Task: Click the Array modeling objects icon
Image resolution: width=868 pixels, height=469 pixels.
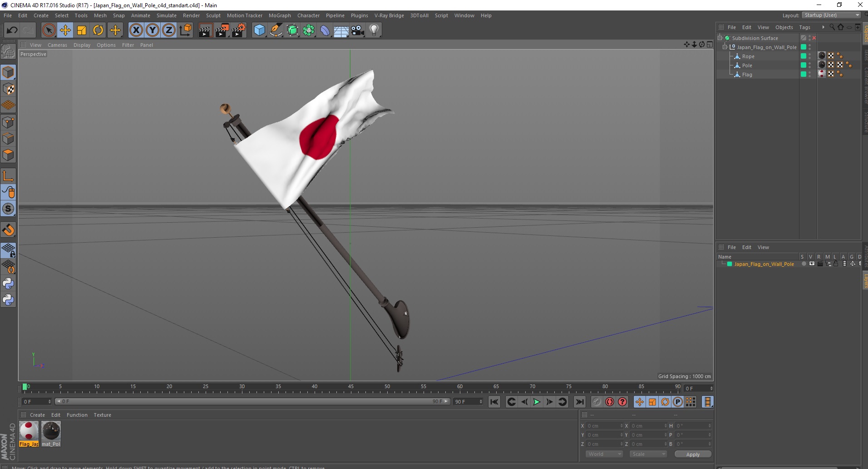Action: 309,30
